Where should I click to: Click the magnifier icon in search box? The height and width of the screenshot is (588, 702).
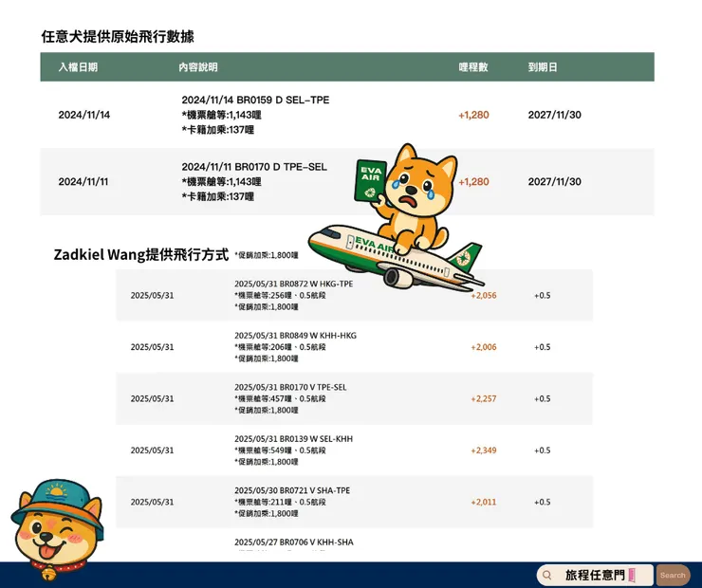click(x=546, y=575)
